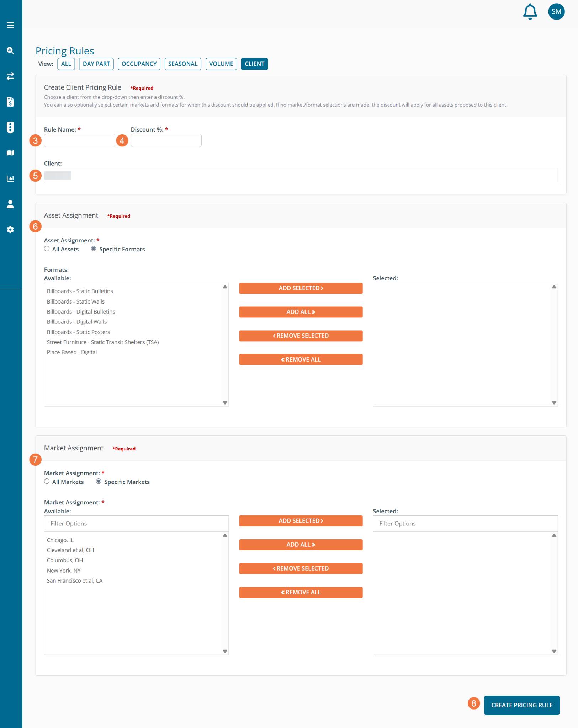Open the settings gear sidebar icon
Image resolution: width=578 pixels, height=728 pixels.
pos(10,230)
